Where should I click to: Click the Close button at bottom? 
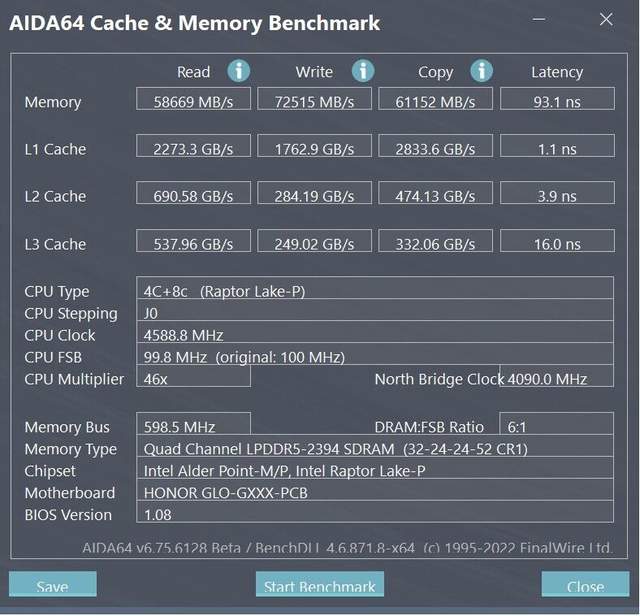[x=585, y=586]
